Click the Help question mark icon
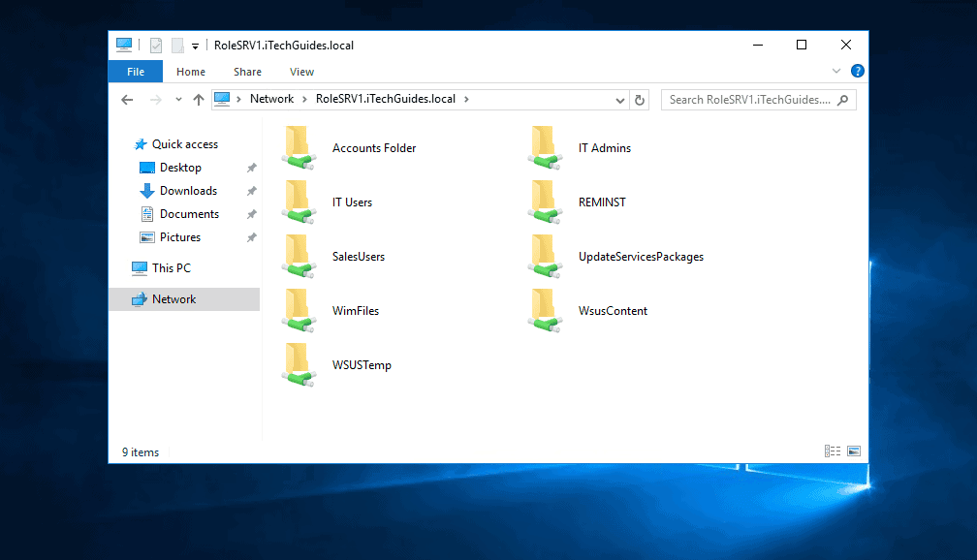Viewport: 977px width, 560px height. (857, 71)
